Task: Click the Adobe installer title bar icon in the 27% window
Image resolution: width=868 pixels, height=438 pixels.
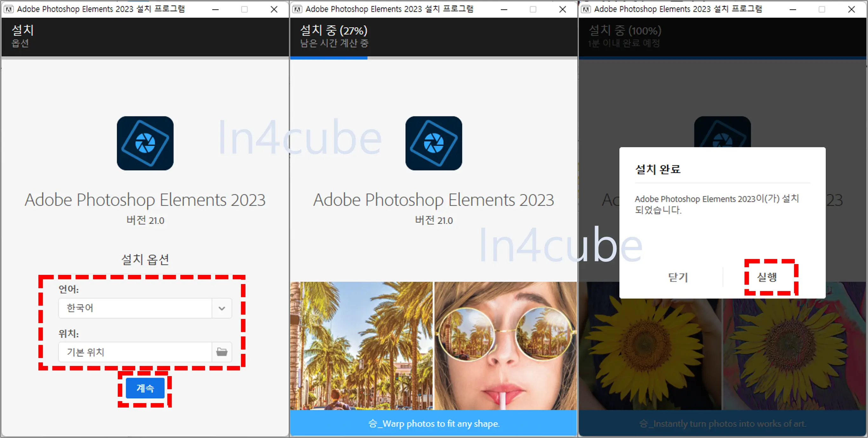Action: point(297,9)
